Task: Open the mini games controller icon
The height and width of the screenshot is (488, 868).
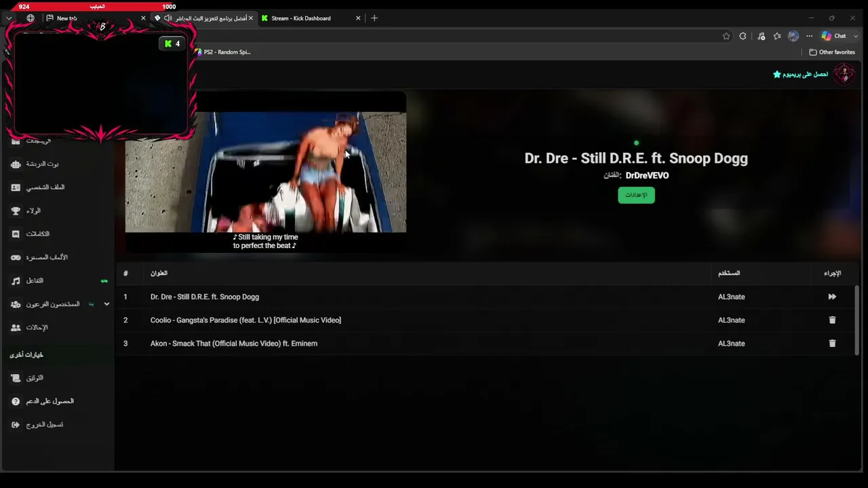Action: click(x=16, y=258)
